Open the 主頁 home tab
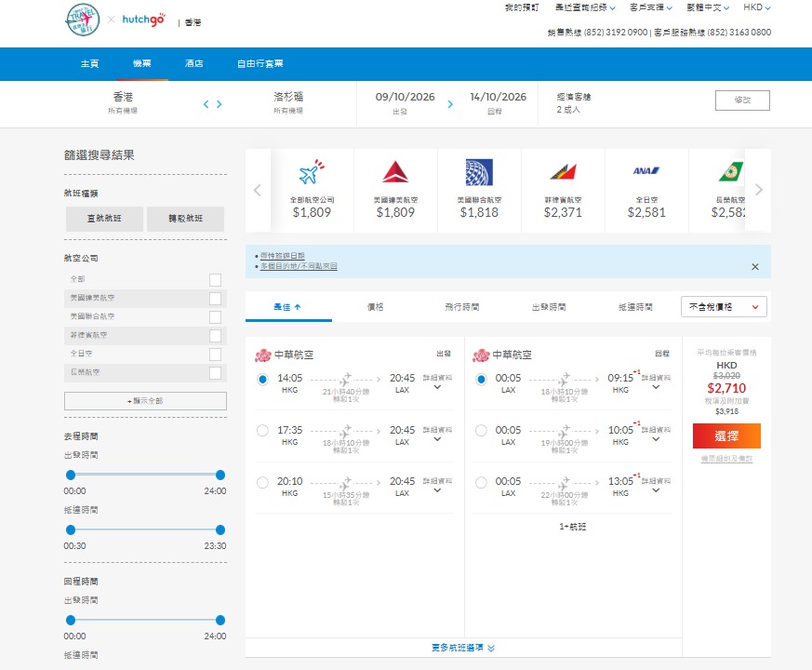 click(x=89, y=63)
